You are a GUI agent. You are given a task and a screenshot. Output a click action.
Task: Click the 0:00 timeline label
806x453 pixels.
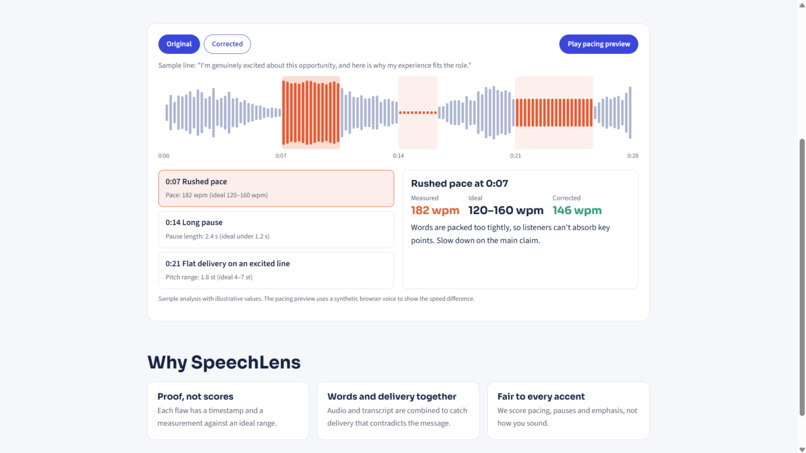click(163, 156)
